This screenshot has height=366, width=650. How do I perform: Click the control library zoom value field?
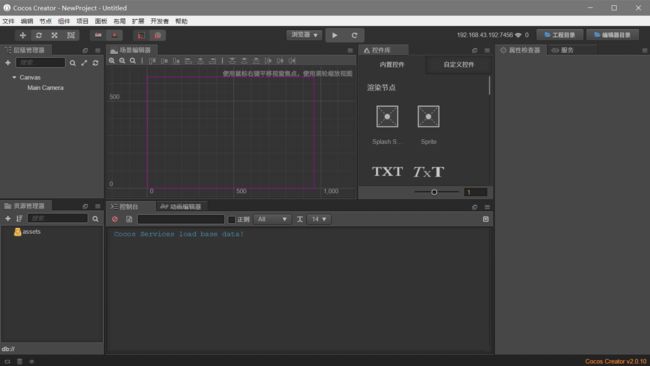475,192
